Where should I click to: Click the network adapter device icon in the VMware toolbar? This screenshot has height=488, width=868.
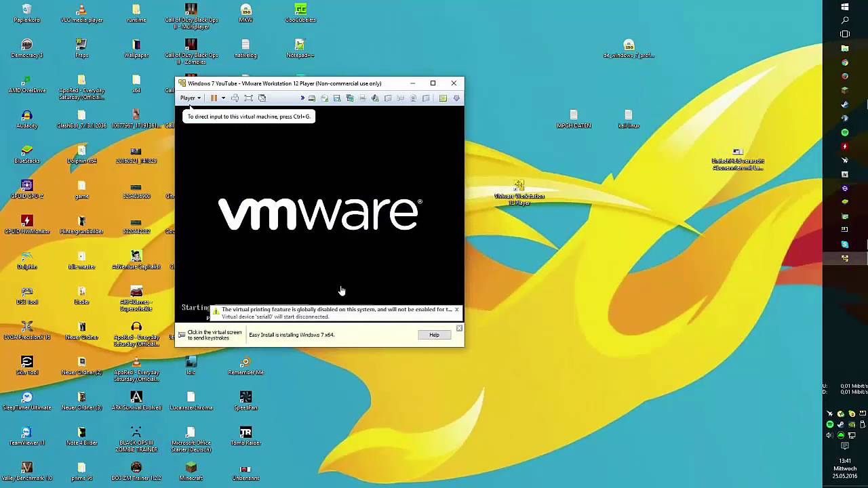pyautogui.click(x=350, y=98)
